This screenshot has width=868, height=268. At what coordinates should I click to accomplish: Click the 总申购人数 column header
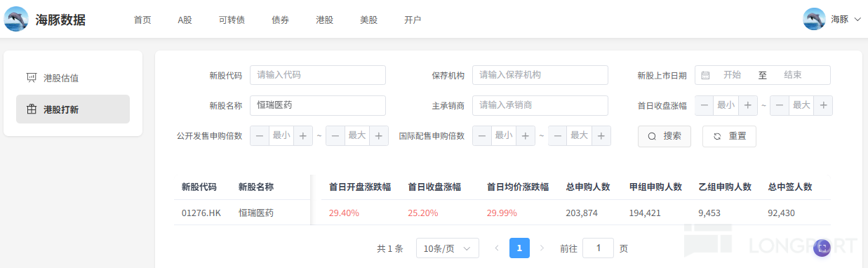tap(588, 187)
